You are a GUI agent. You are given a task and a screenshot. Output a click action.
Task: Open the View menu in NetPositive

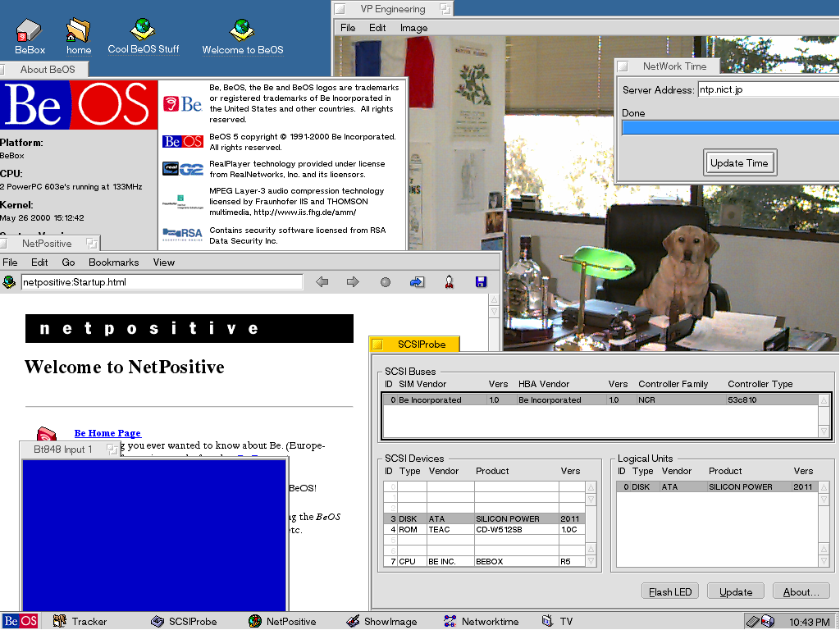point(164,262)
